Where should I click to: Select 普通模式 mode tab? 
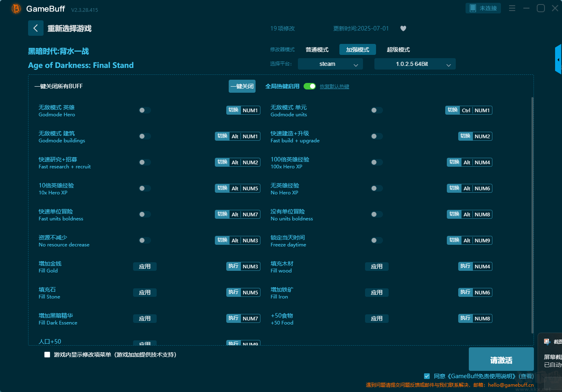(317, 50)
